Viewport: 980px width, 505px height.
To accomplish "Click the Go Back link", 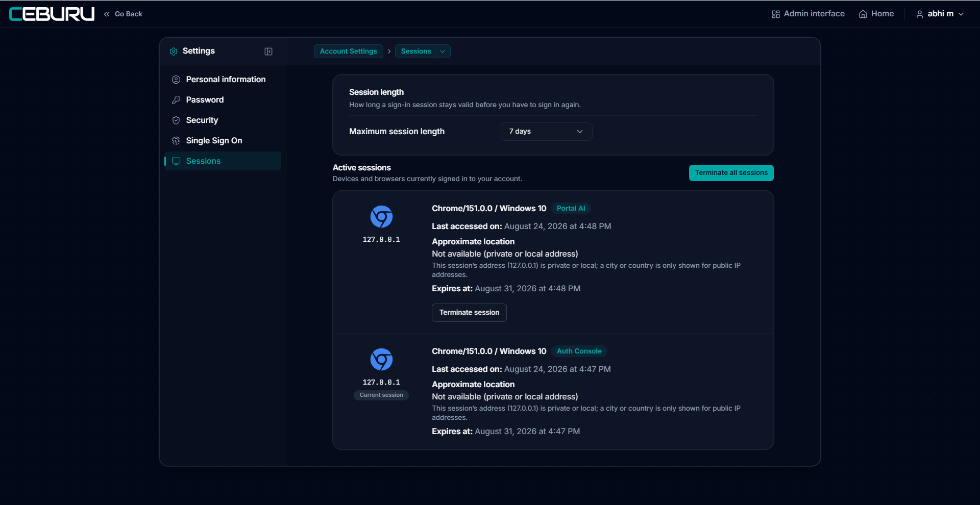I will (123, 14).
